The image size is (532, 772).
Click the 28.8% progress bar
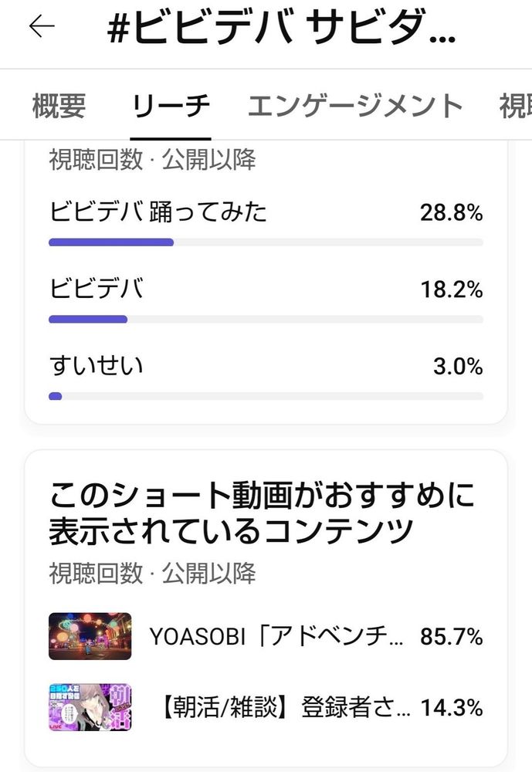266,242
